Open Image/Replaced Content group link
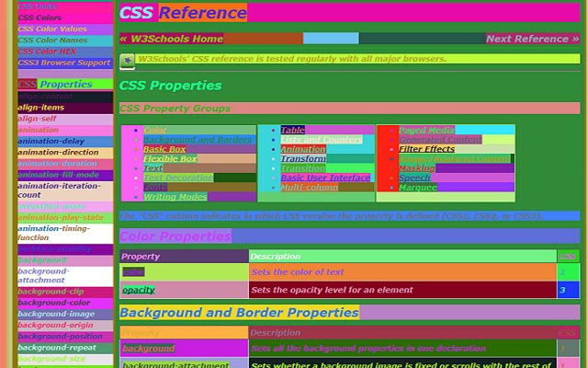The image size is (588, 368). tap(455, 158)
